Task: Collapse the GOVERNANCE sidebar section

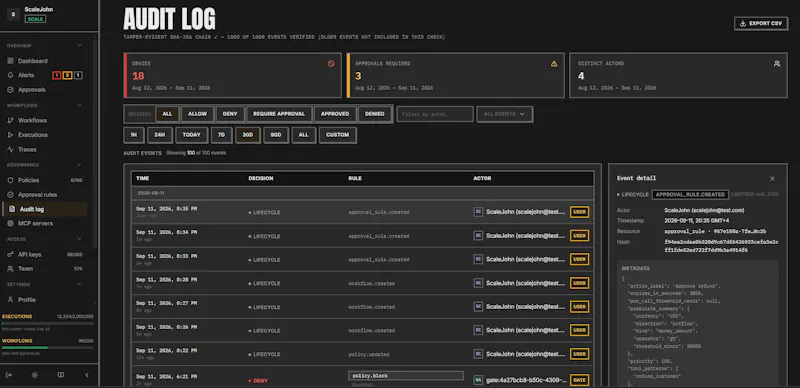Action: pyautogui.click(x=79, y=165)
